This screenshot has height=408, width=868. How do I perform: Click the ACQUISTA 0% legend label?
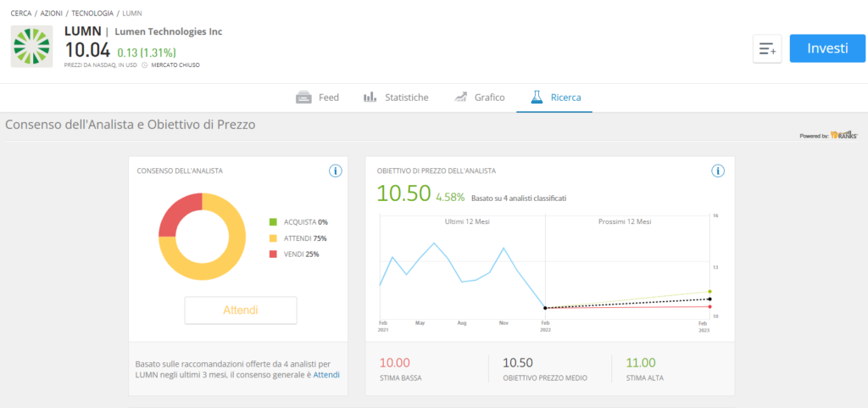coord(304,222)
